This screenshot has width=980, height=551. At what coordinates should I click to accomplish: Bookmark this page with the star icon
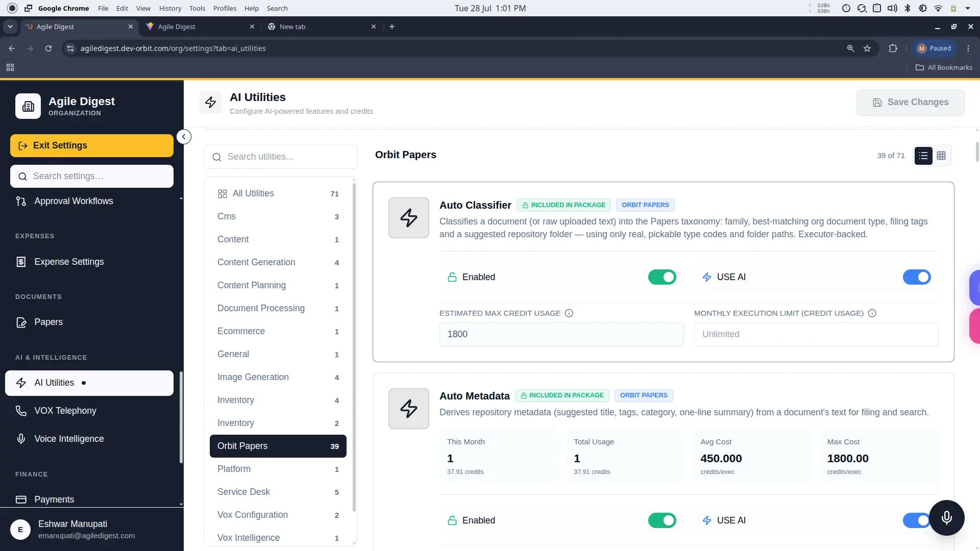coord(867,48)
